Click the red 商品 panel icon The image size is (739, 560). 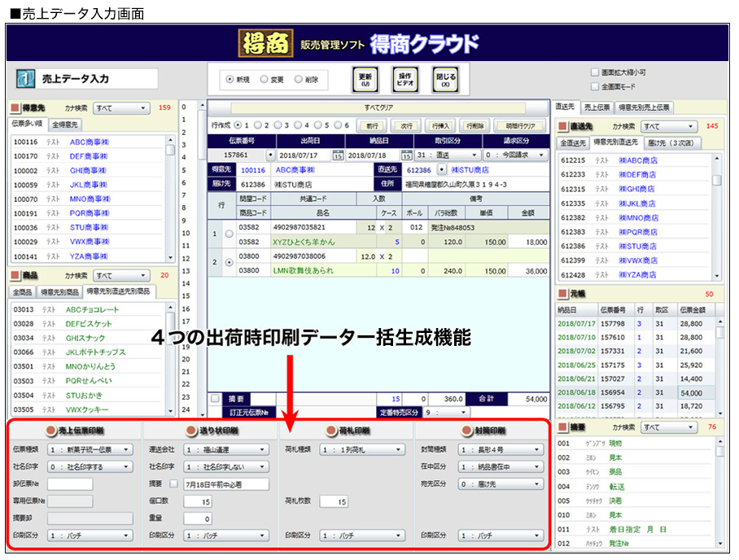(15, 275)
